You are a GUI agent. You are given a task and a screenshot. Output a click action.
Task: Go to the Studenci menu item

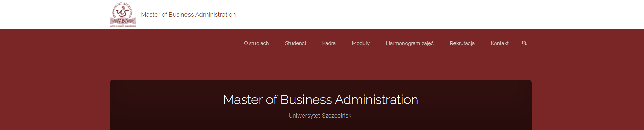pyautogui.click(x=295, y=43)
